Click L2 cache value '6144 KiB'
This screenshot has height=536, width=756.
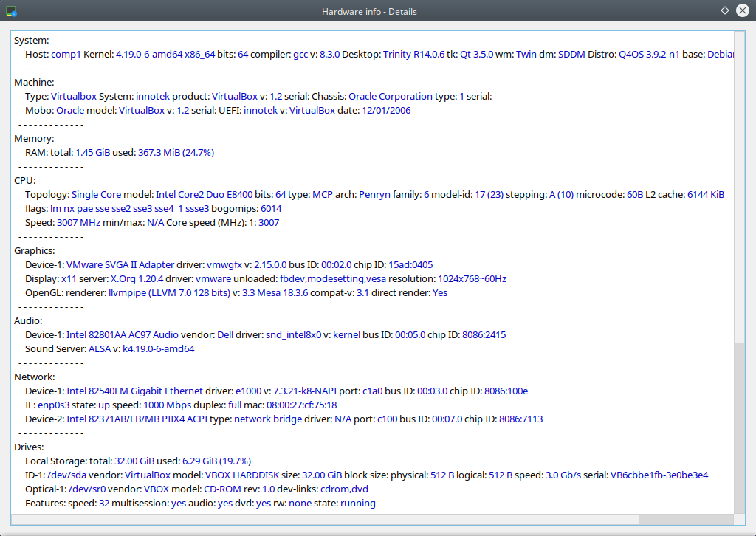coord(706,195)
